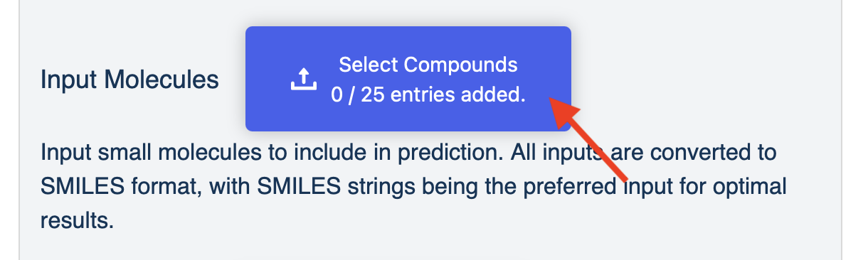Click empty blue space left of upload icon
The width and height of the screenshot is (868, 260).
point(268,79)
